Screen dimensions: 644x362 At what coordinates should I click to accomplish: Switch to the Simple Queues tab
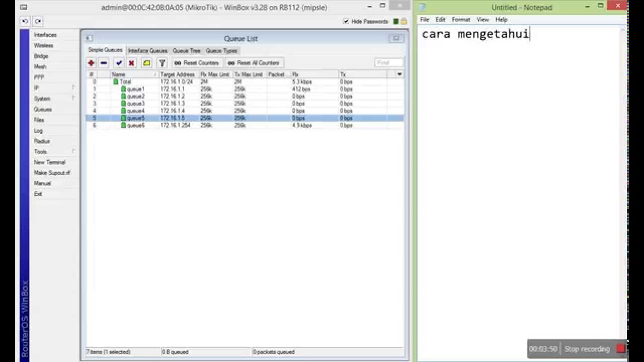coord(105,50)
